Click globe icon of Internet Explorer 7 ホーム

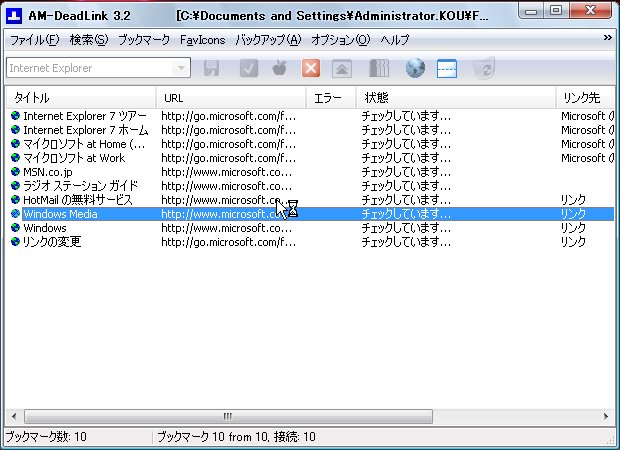tap(15, 130)
